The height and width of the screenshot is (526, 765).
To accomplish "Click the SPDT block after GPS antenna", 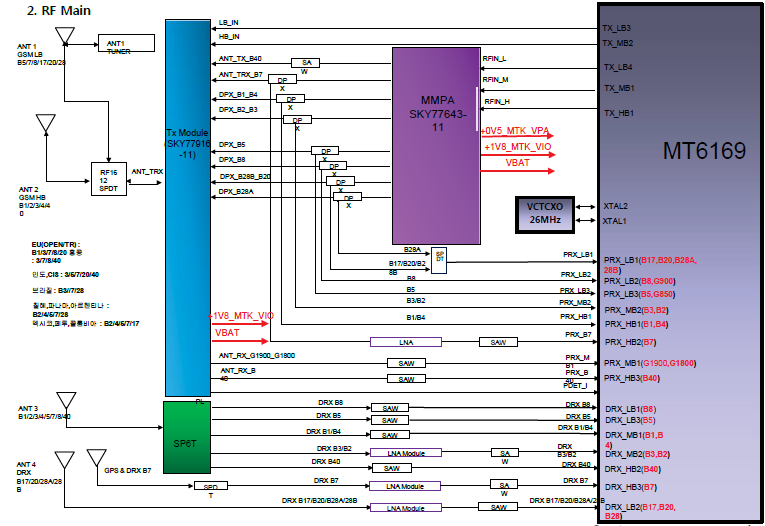I will (211, 486).
